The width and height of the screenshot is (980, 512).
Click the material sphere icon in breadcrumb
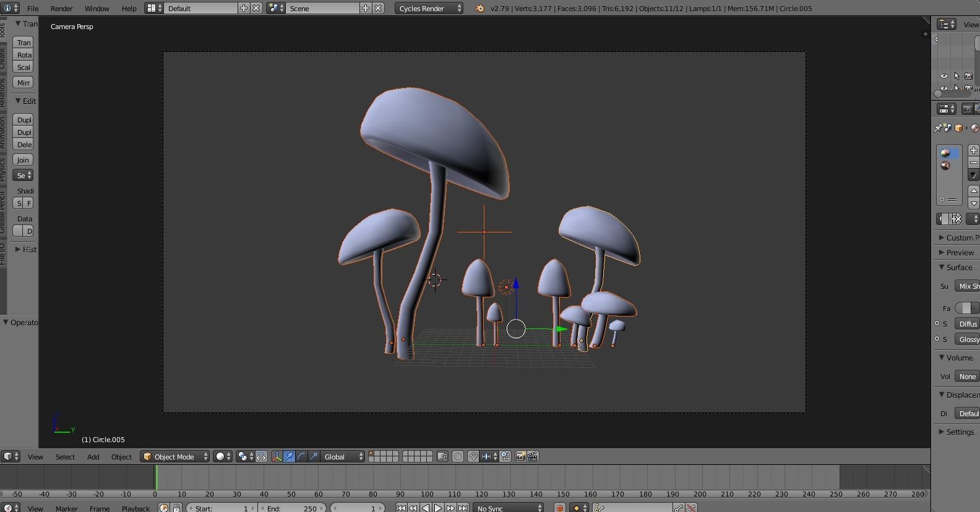coord(975,128)
